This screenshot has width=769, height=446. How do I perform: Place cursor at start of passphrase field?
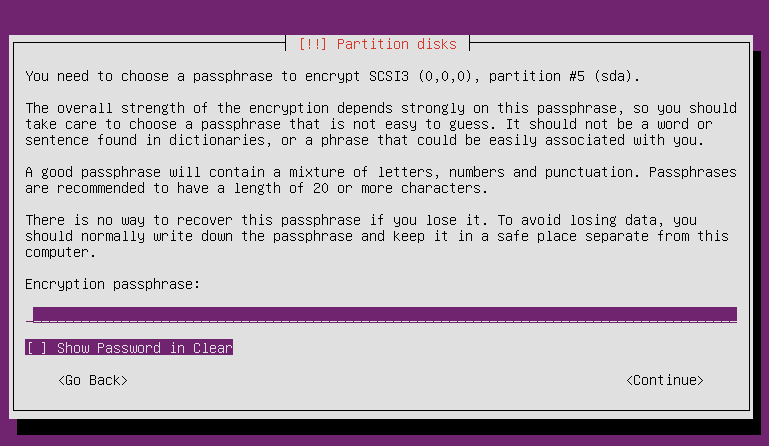[29, 315]
